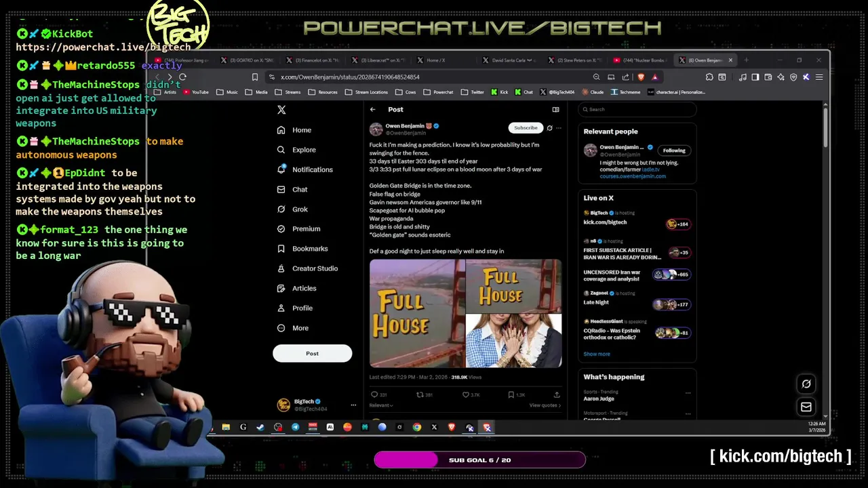Open the left Full House Golden Gate image

click(x=417, y=313)
